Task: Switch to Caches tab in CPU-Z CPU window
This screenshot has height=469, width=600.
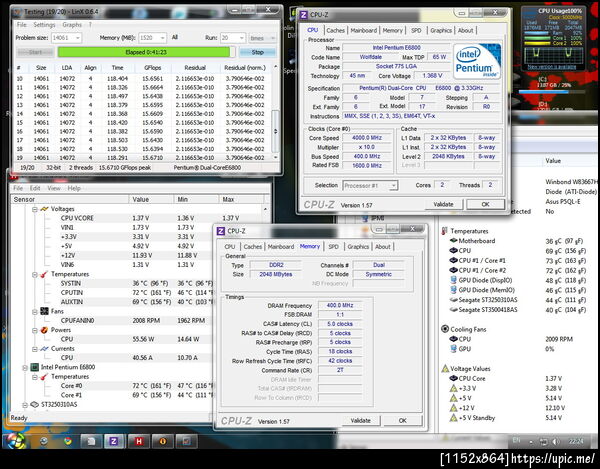Action: coord(336,30)
